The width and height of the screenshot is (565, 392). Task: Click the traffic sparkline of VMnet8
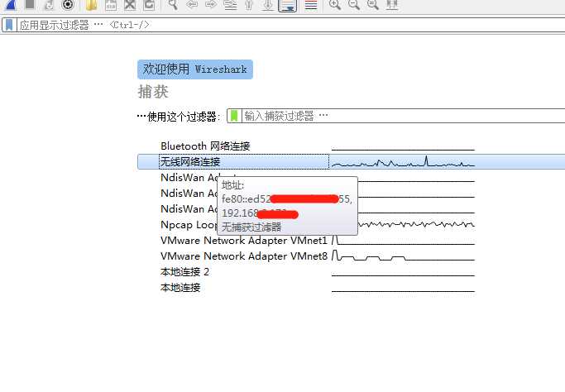pyautogui.click(x=403, y=256)
